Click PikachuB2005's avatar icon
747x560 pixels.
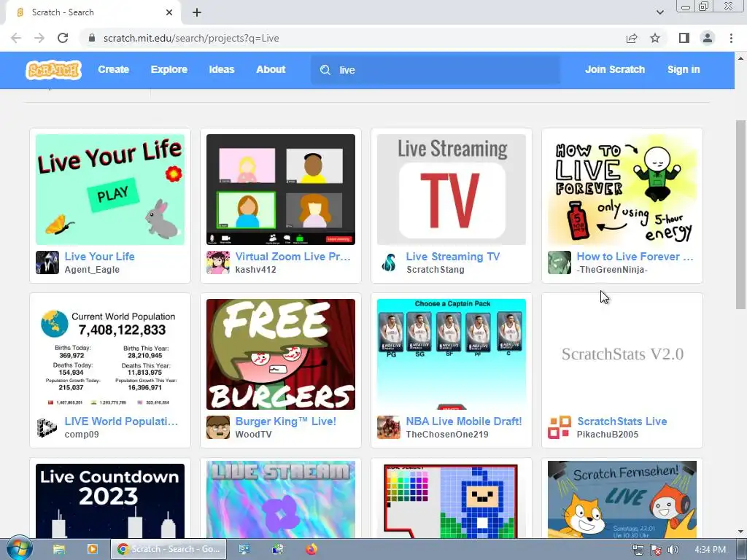tap(560, 427)
